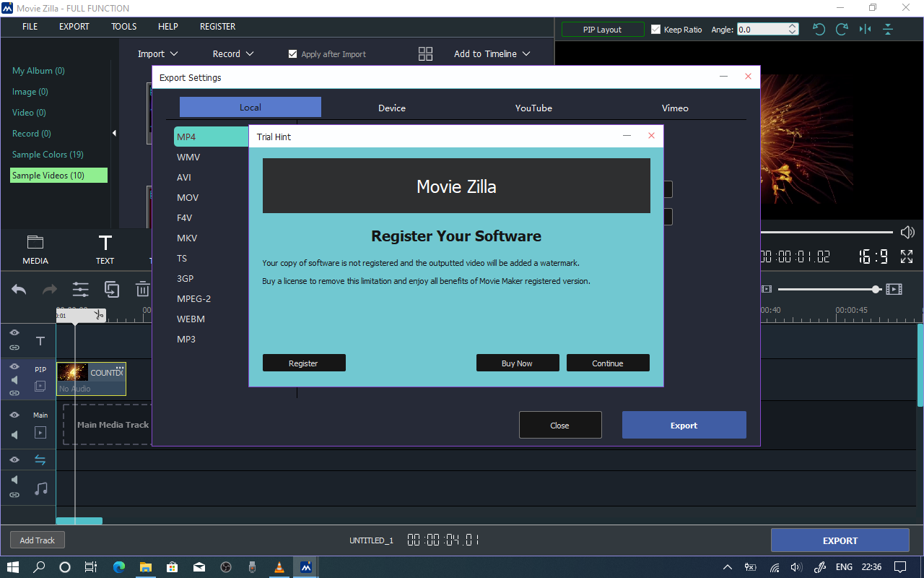Select the Sample Colors (19) category
The width and height of the screenshot is (924, 578).
[x=48, y=155]
